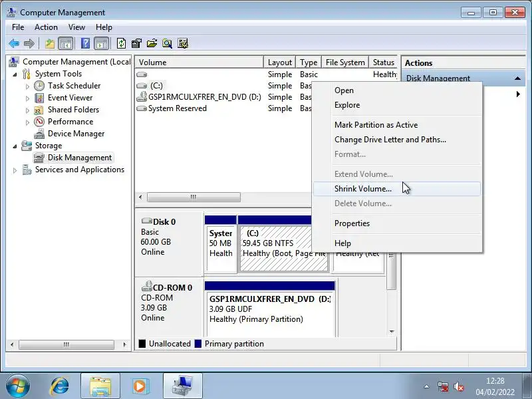Click the Disk 0 label panel

click(x=169, y=242)
